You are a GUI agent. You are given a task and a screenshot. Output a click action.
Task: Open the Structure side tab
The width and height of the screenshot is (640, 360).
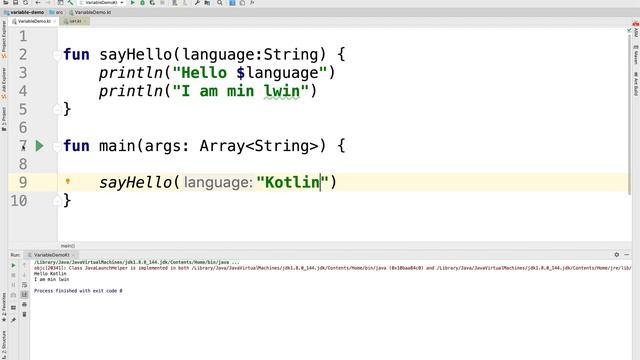pos(4,344)
